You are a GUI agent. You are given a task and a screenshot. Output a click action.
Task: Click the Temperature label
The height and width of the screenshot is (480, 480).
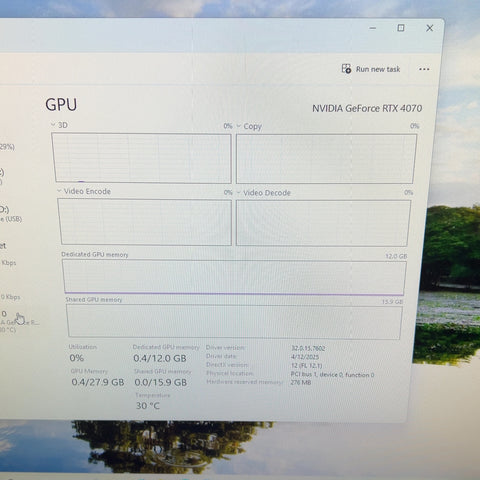pyautogui.click(x=153, y=395)
